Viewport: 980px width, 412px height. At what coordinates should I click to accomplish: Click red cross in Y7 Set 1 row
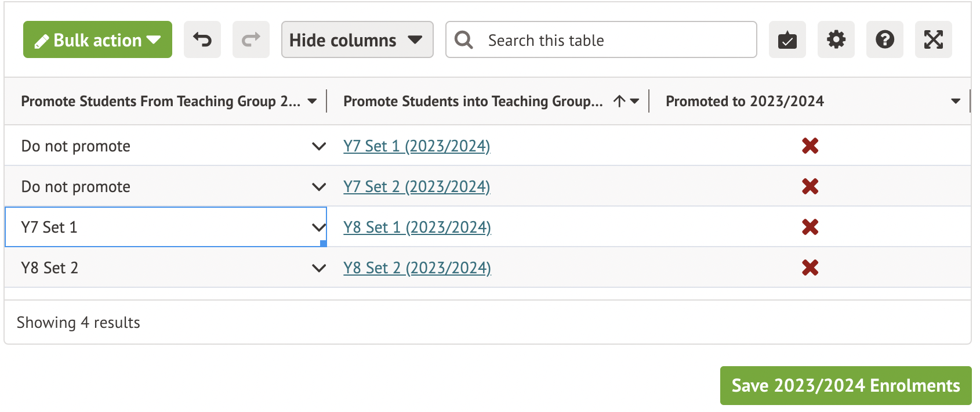pos(810,146)
